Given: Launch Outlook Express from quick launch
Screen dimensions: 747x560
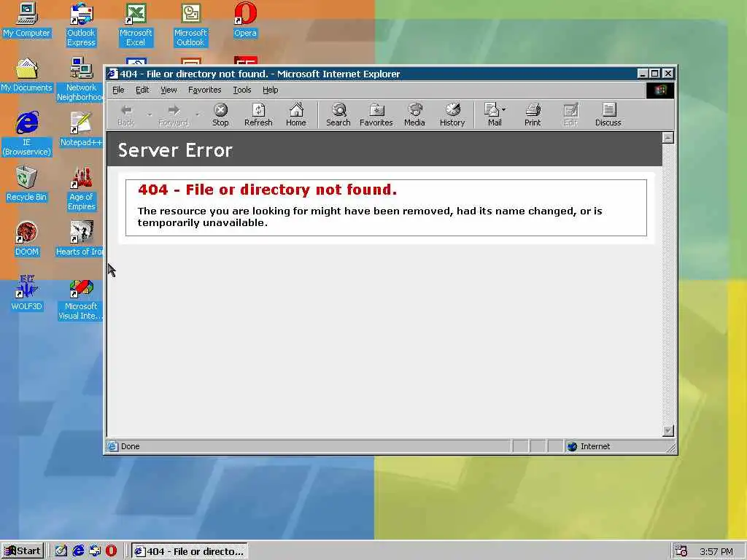Looking at the screenshot, I should tap(95, 551).
